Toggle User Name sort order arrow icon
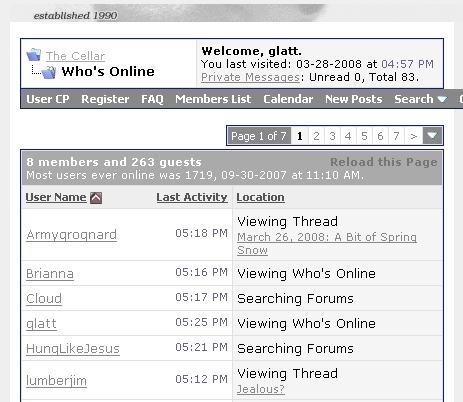Screen dimensions: 463x402 point(96,198)
